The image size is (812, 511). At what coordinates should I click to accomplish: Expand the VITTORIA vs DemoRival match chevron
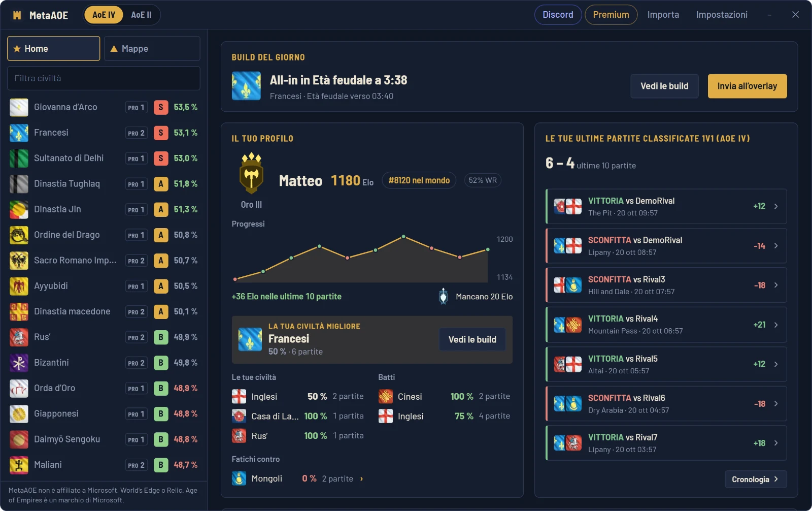776,206
